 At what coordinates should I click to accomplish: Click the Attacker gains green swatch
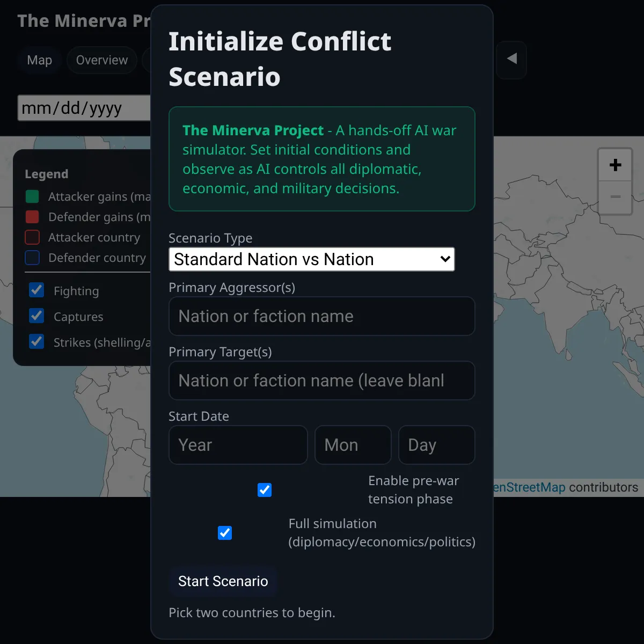click(x=32, y=196)
